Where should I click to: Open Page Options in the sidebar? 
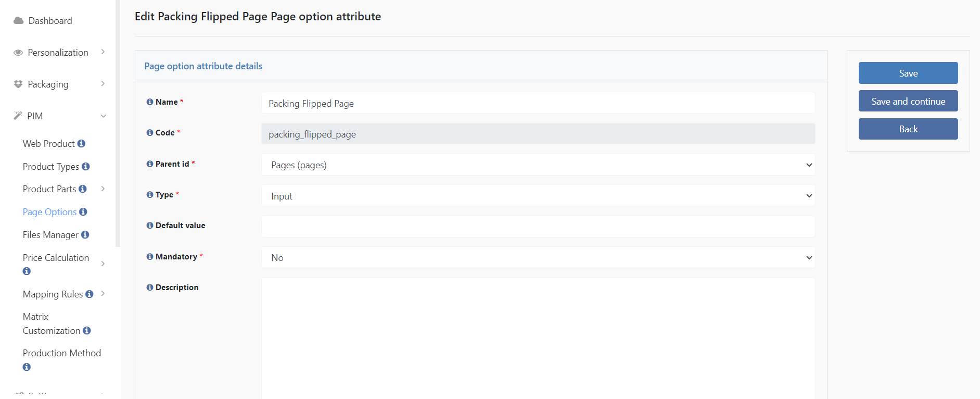click(x=50, y=212)
